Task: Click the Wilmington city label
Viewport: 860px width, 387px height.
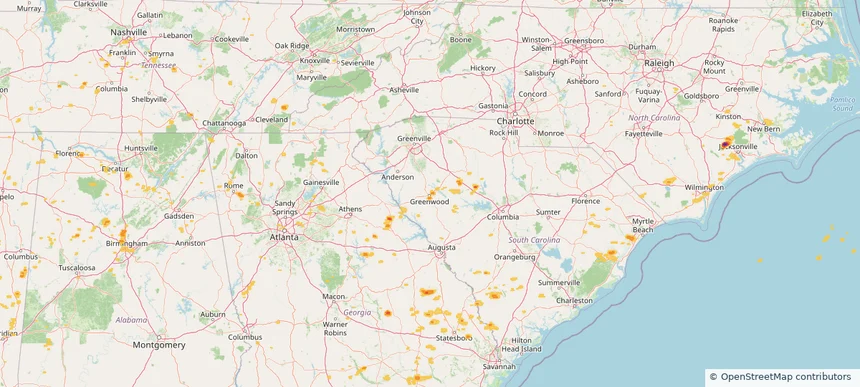Action: click(704, 187)
